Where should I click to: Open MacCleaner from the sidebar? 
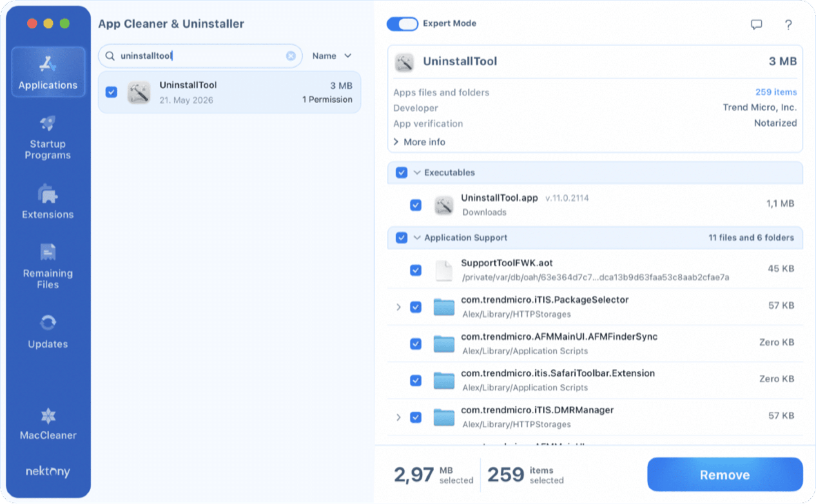48,424
